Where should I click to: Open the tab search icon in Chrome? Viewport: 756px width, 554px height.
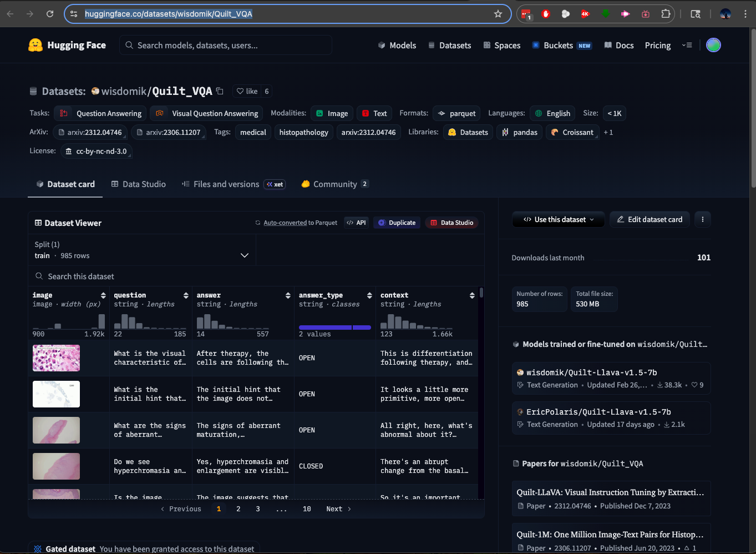click(696, 14)
